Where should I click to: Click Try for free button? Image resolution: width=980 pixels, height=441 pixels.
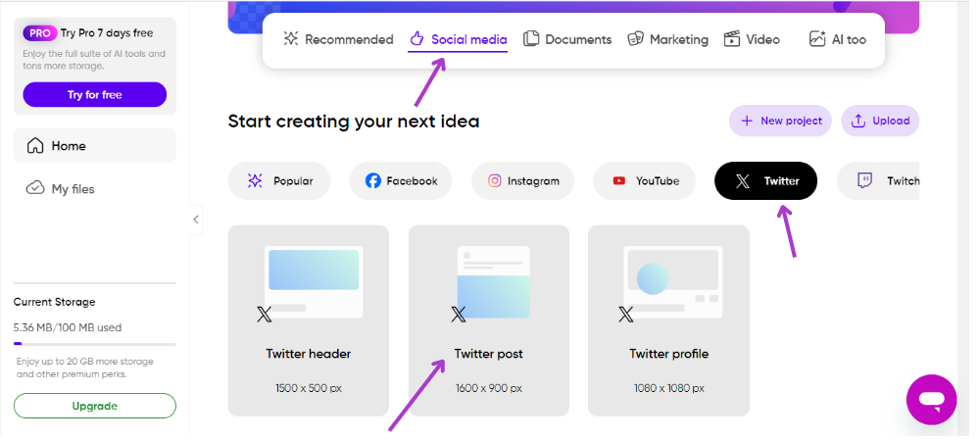[95, 95]
